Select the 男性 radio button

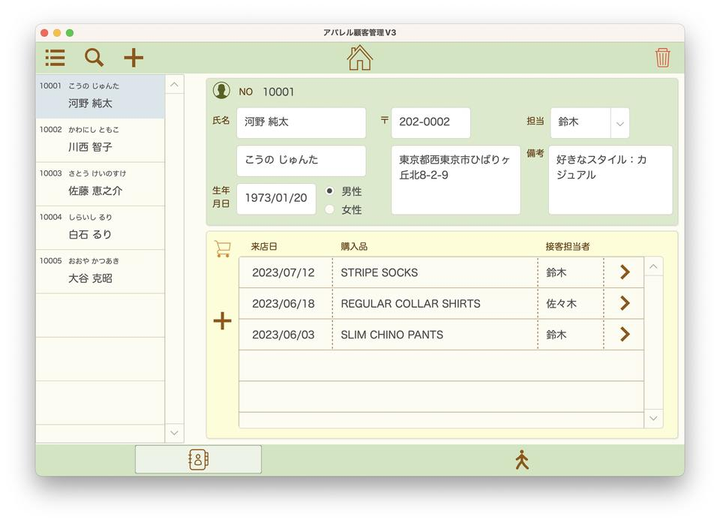(x=331, y=191)
